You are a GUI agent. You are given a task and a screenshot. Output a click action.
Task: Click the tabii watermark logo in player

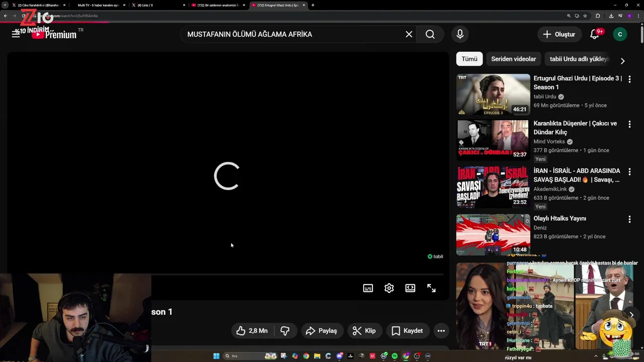(435, 256)
